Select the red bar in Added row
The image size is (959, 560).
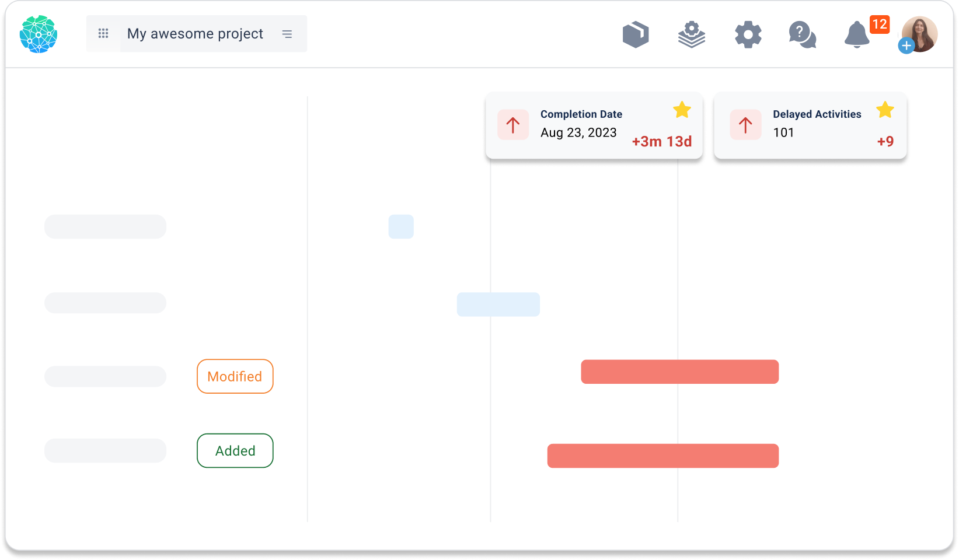(662, 456)
